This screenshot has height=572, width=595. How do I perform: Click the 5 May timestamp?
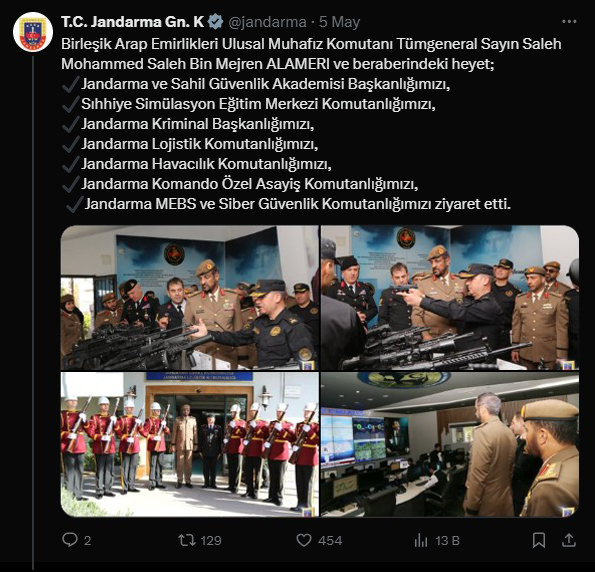[x=339, y=22]
